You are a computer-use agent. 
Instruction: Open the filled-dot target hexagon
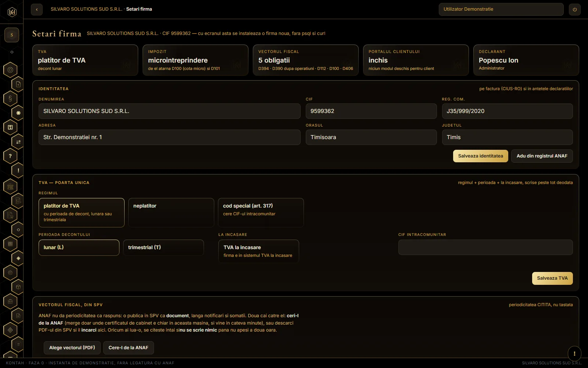click(x=18, y=113)
